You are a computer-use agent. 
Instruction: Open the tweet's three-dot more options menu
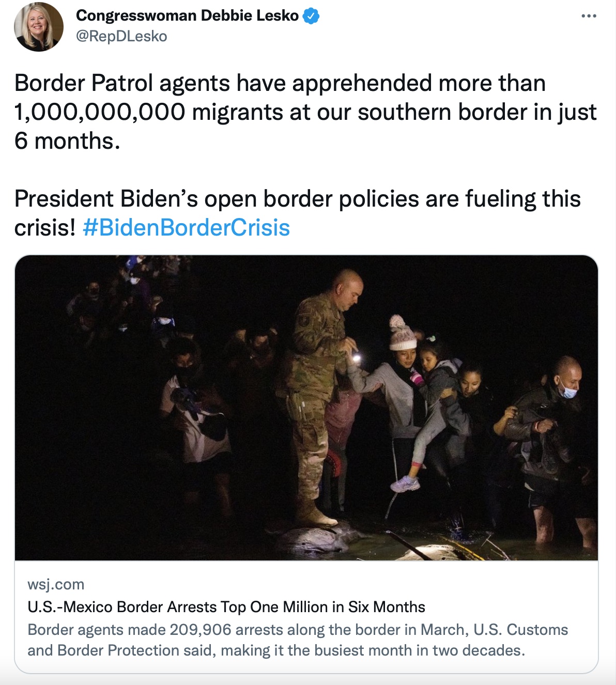click(589, 17)
